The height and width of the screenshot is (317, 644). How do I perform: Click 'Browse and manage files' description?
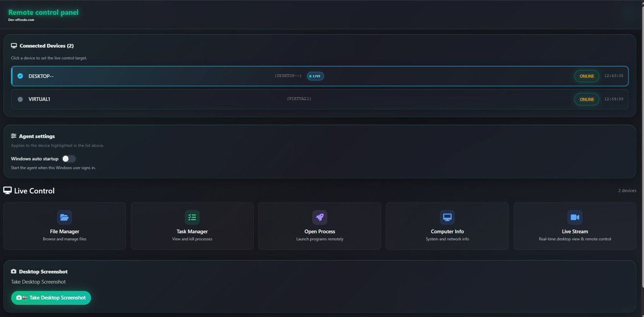point(64,239)
